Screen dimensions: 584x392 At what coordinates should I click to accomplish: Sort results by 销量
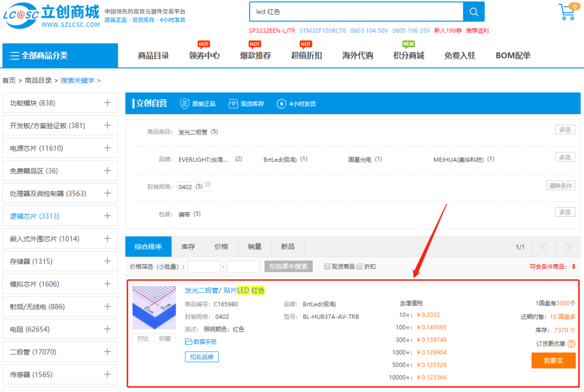pos(255,247)
